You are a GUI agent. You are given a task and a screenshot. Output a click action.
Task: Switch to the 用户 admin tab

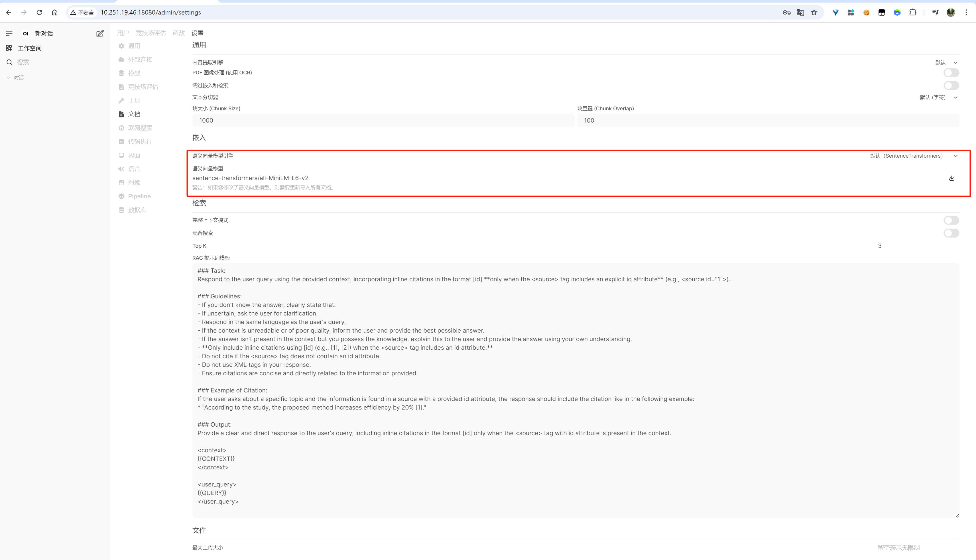(x=123, y=33)
